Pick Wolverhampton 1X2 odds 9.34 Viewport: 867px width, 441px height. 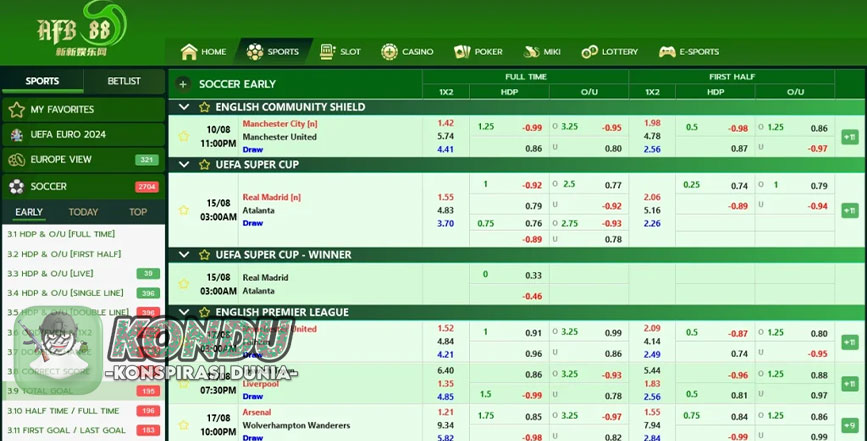[x=446, y=426]
